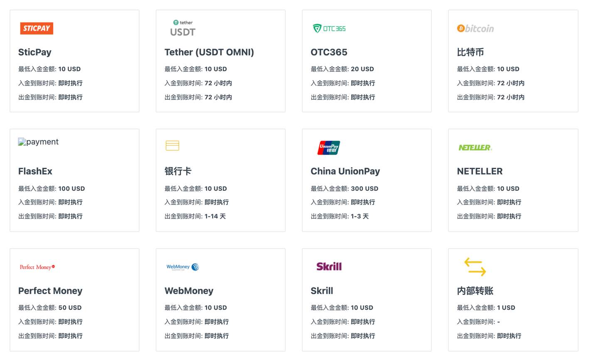The image size is (596, 364).
Task: Select the Skrill title text
Action: tap(322, 291)
